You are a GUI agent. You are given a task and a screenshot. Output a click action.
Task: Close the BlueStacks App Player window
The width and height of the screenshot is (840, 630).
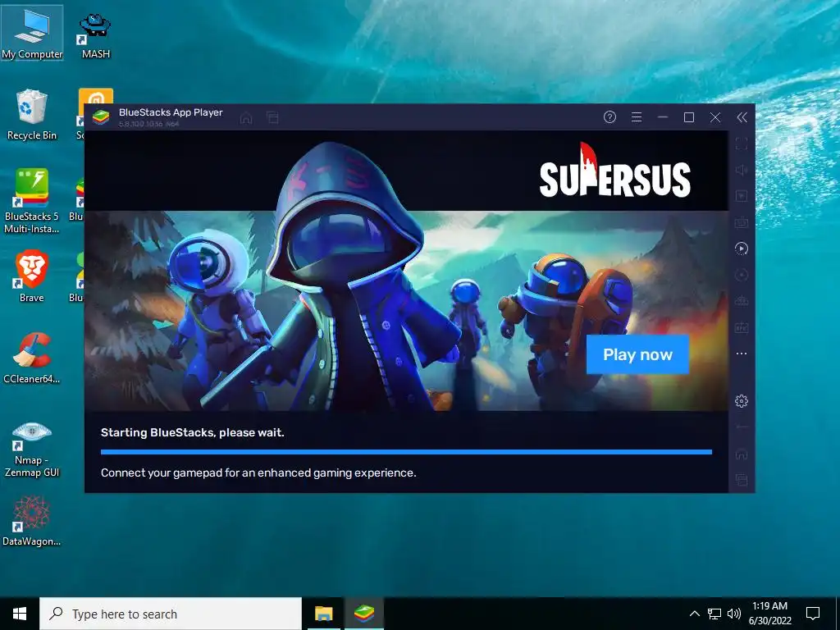coord(715,117)
